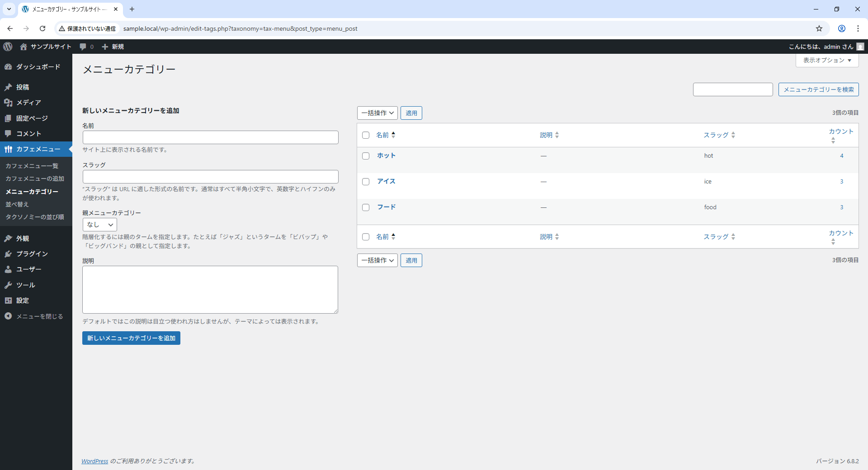
Task: Check the ホット row checkbox
Action: 366,156
